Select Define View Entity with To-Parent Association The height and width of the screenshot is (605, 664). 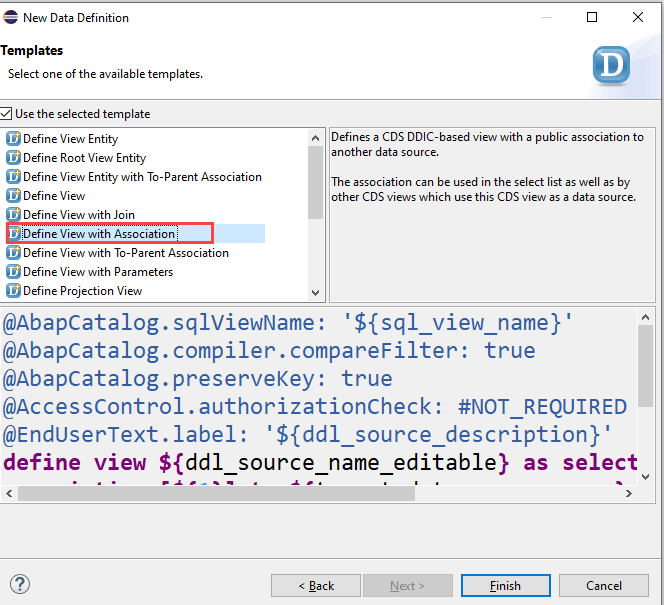pos(142,177)
